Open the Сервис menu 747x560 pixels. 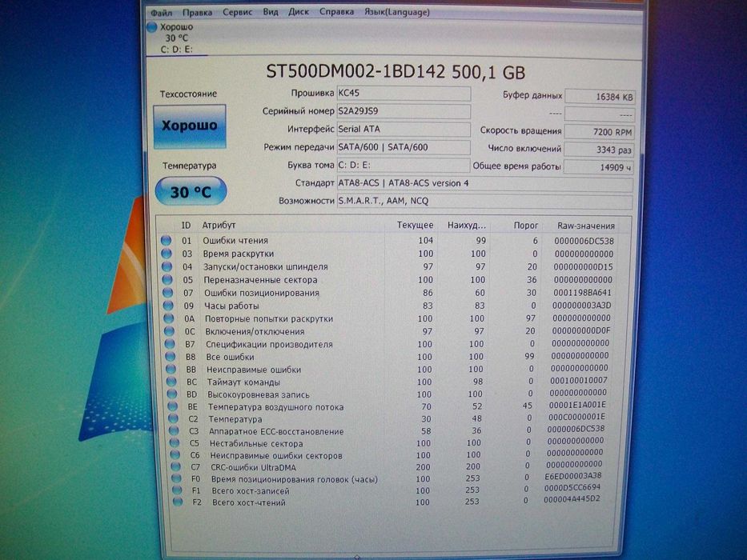coord(237,12)
